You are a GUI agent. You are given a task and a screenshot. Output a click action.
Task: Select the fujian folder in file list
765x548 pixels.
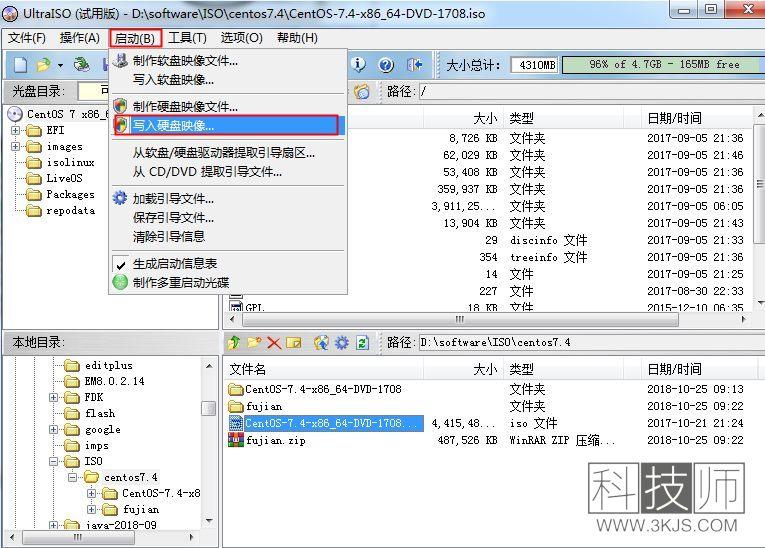[x=264, y=406]
